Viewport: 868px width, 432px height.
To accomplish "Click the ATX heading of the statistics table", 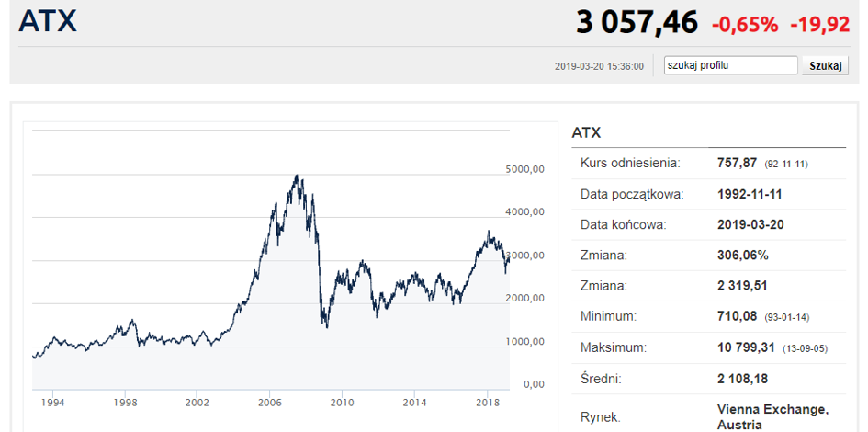I will [x=586, y=133].
